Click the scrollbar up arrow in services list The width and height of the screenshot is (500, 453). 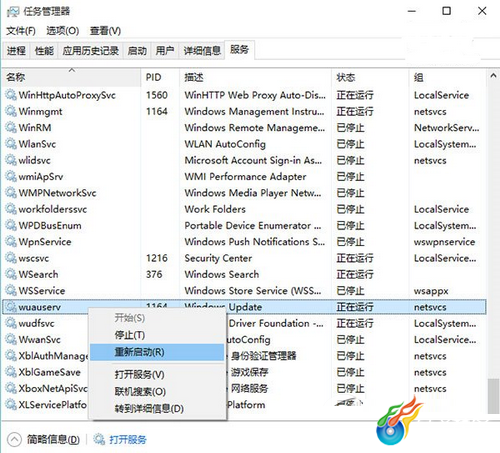click(493, 76)
